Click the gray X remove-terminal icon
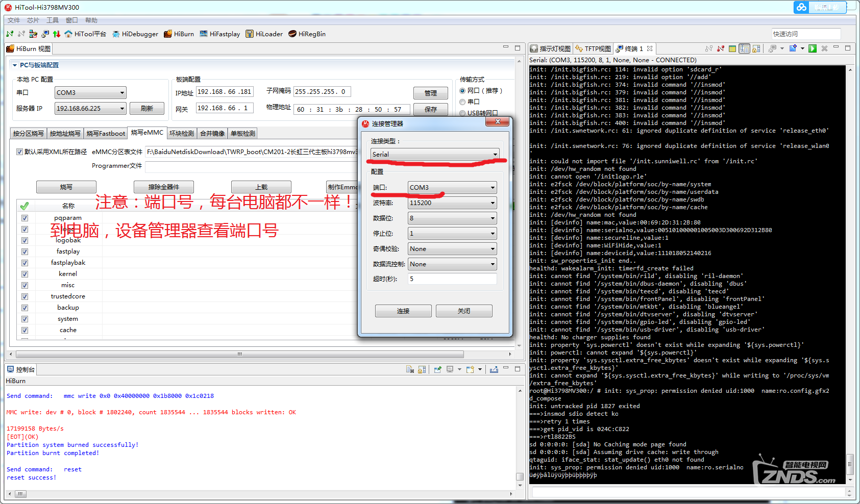 (x=824, y=48)
